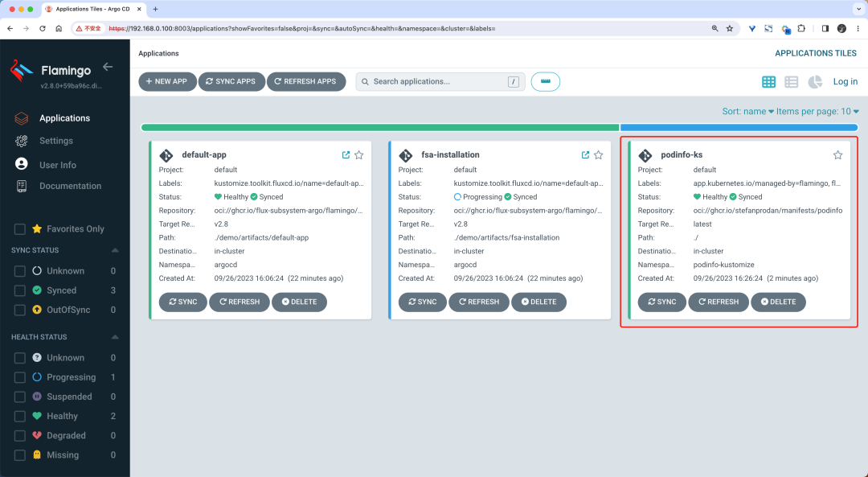Open Items per page dropdown
The width and height of the screenshot is (868, 477).
(817, 111)
